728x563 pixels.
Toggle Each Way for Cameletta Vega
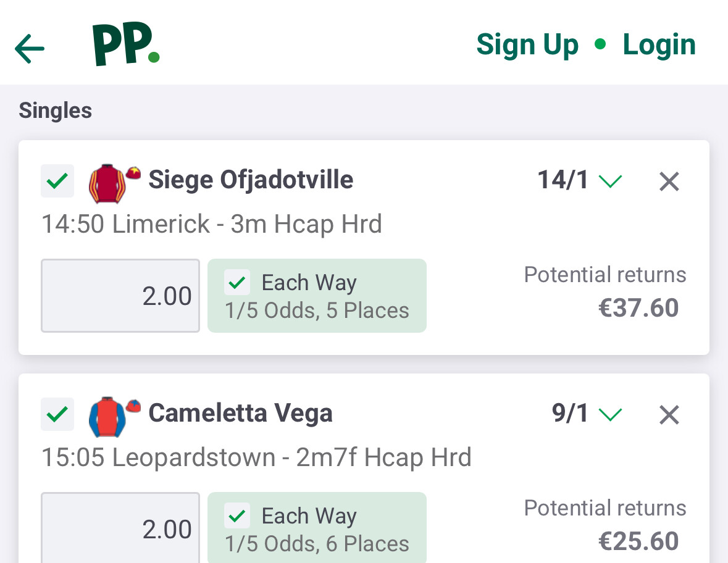click(238, 516)
